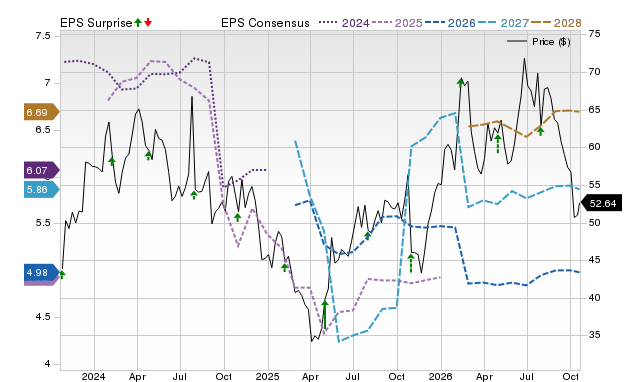Click the '60' label on the price axis
The height and width of the screenshot is (382, 640).
pos(595,147)
